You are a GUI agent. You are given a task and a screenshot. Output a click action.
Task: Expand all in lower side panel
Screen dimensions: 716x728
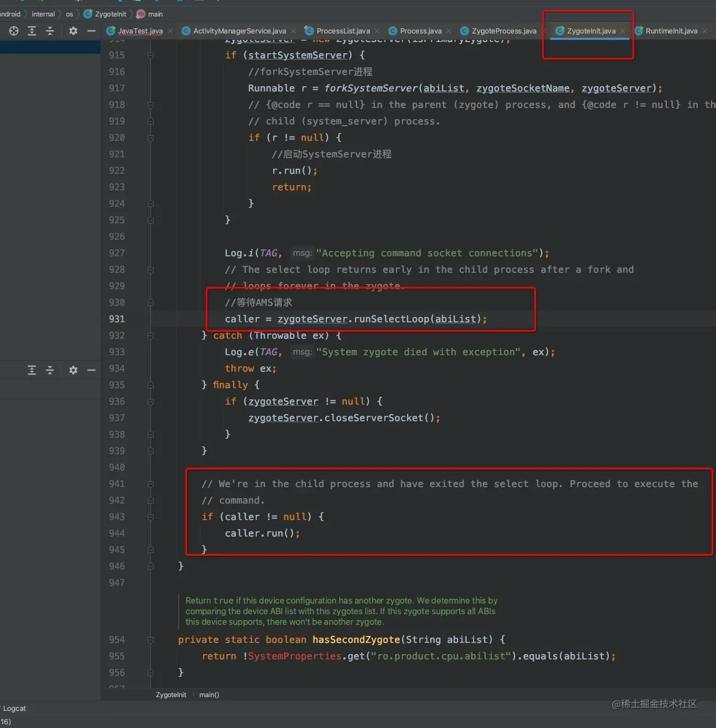32,370
